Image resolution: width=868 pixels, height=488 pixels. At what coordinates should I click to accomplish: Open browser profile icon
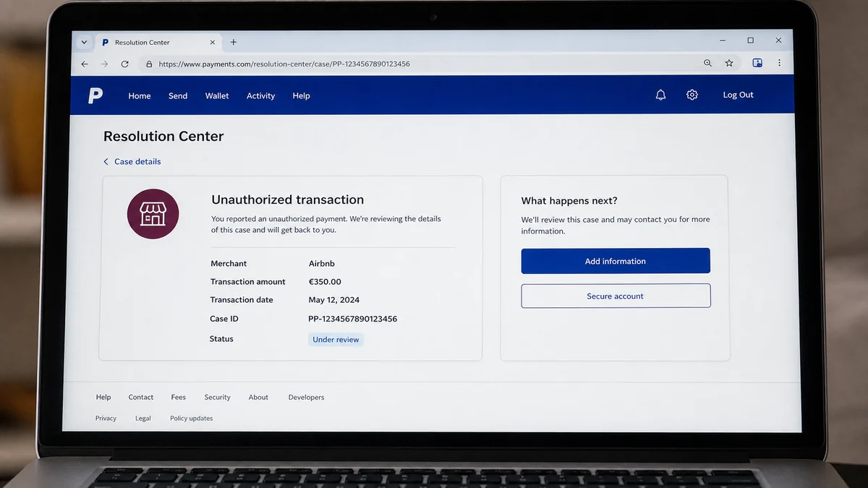[x=757, y=63]
